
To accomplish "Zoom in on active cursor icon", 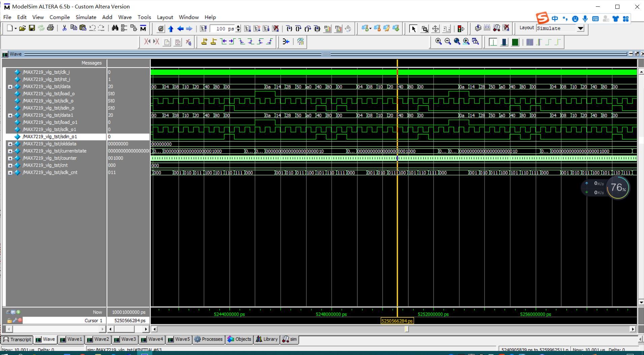I will pyautogui.click(x=466, y=41).
